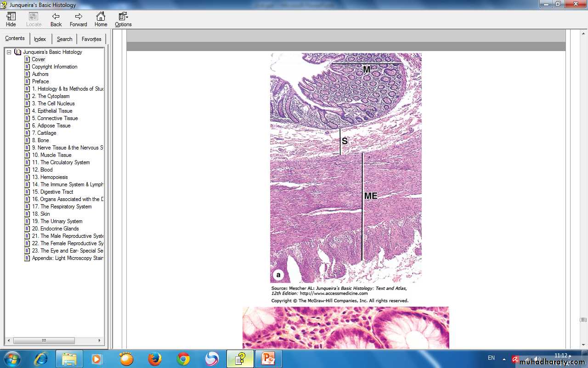Collapse the Junqueira's Basic Histology tree node

click(9, 52)
